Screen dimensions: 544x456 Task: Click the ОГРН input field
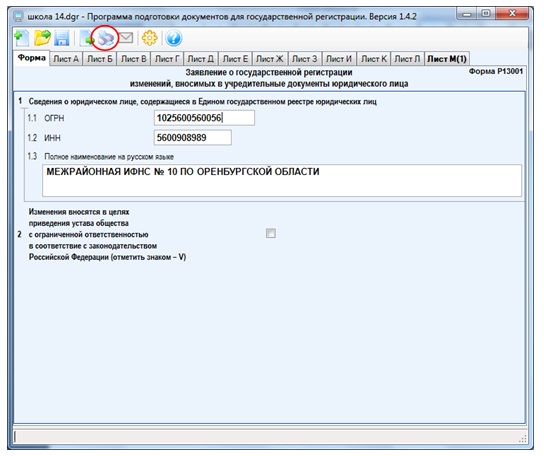[x=204, y=118]
